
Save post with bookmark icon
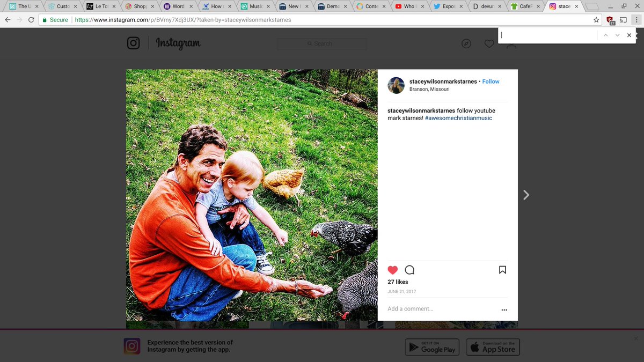(x=502, y=270)
